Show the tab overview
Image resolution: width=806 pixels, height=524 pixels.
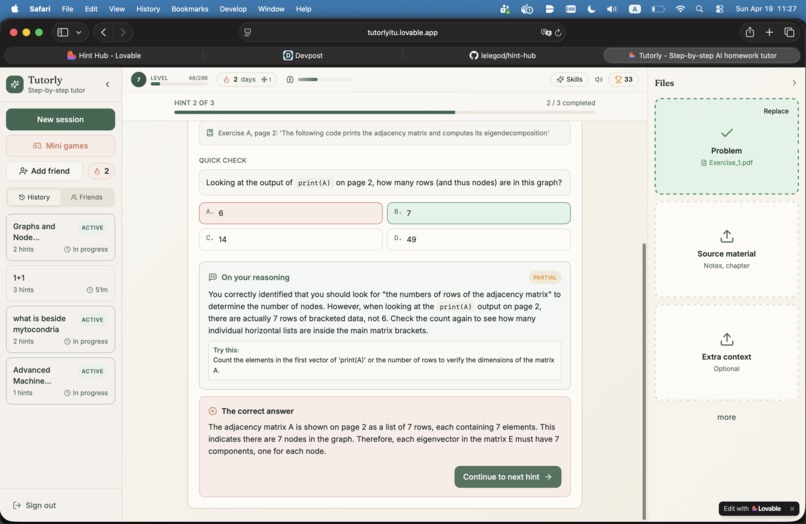point(790,32)
